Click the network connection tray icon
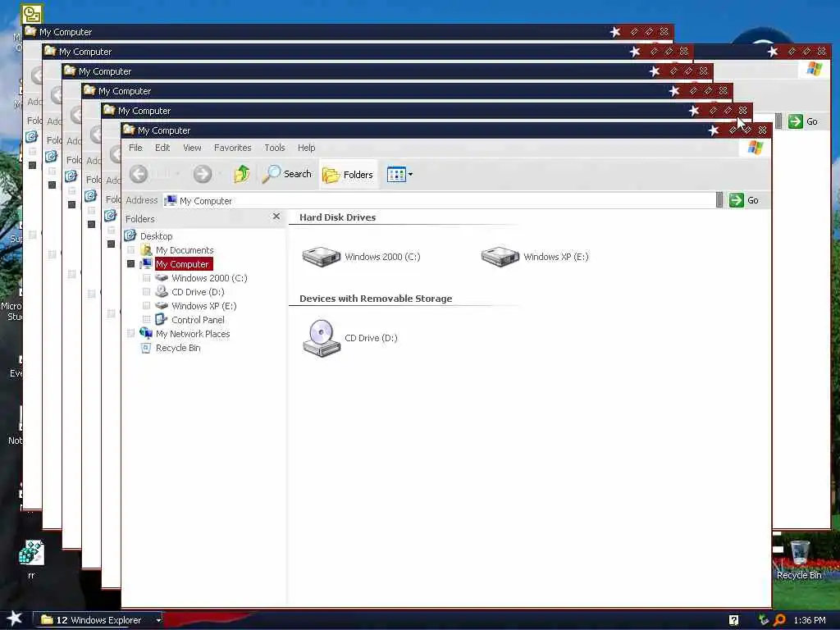Screen dimensions: 840x630 pyautogui.click(x=764, y=620)
